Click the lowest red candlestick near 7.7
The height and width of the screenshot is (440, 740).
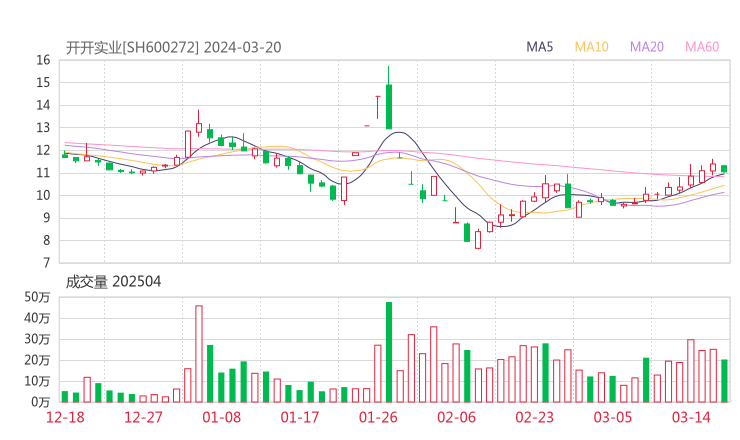coord(478,239)
